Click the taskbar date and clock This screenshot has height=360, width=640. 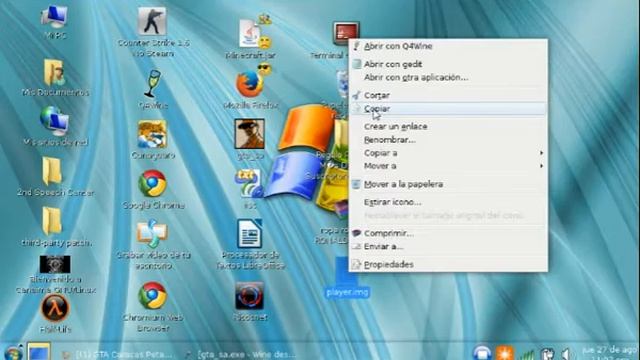pos(610,353)
